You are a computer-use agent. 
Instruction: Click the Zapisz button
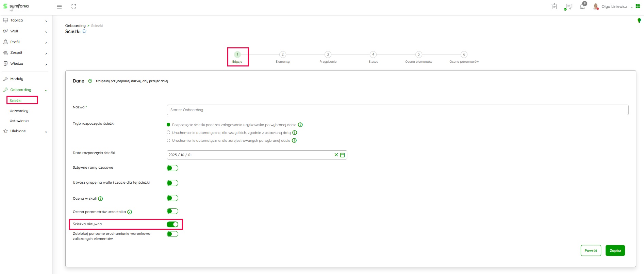(615, 250)
